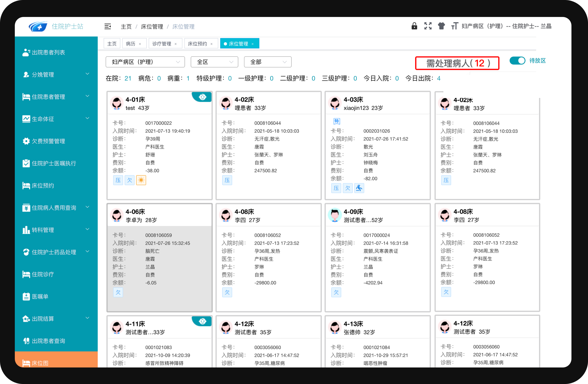Click the 在院 count 21
Image resolution: width=588 pixels, height=384 pixels.
pos(128,78)
